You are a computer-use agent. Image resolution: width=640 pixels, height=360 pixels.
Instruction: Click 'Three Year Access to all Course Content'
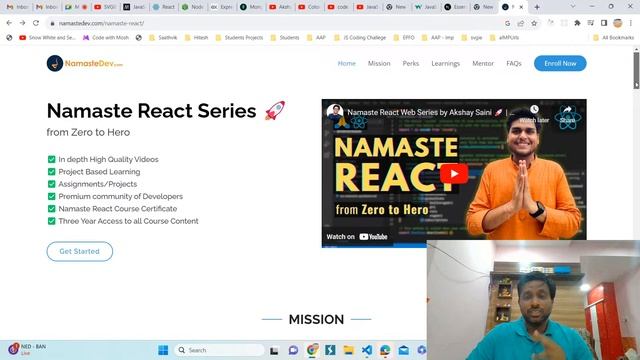(128, 221)
